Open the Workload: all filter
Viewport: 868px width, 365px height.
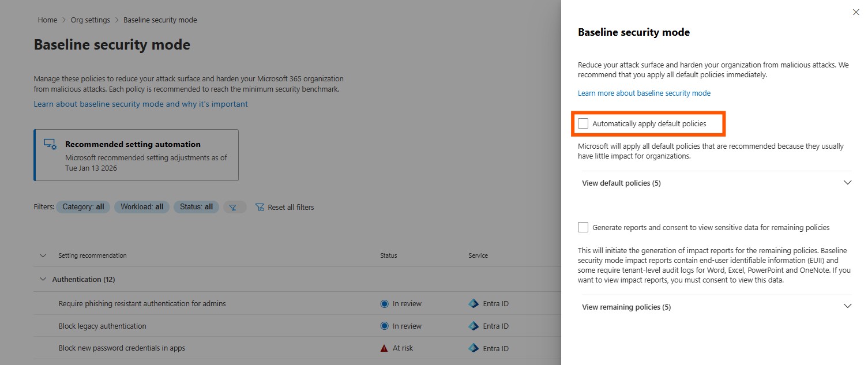(141, 207)
